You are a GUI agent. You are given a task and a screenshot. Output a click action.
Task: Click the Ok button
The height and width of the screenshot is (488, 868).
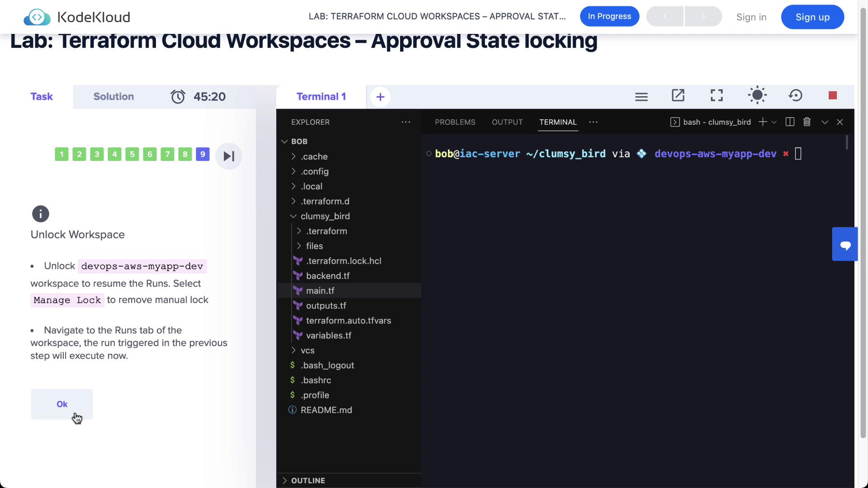[x=62, y=404]
